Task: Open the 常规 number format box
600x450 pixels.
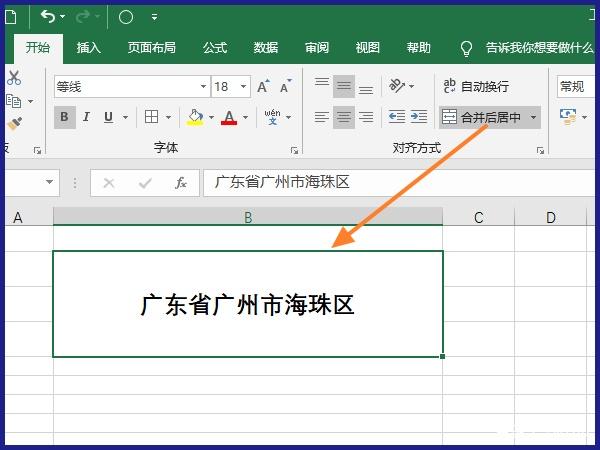Action: 576,87
